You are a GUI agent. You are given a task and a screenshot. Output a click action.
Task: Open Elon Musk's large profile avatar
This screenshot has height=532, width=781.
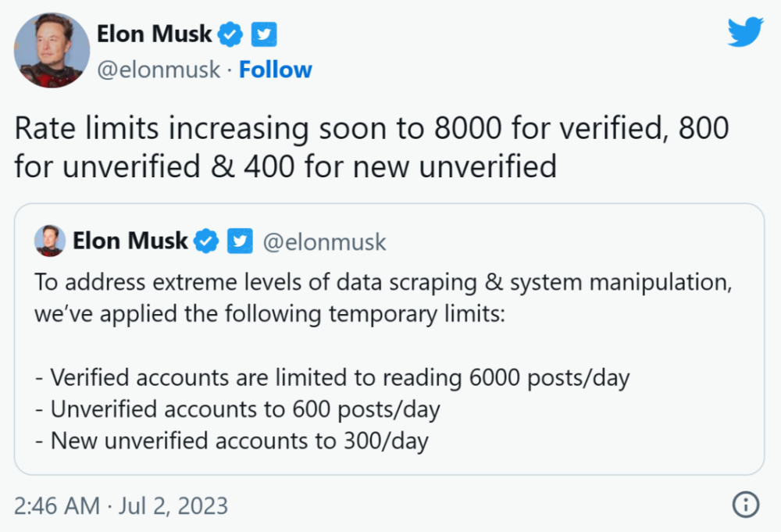(x=46, y=50)
